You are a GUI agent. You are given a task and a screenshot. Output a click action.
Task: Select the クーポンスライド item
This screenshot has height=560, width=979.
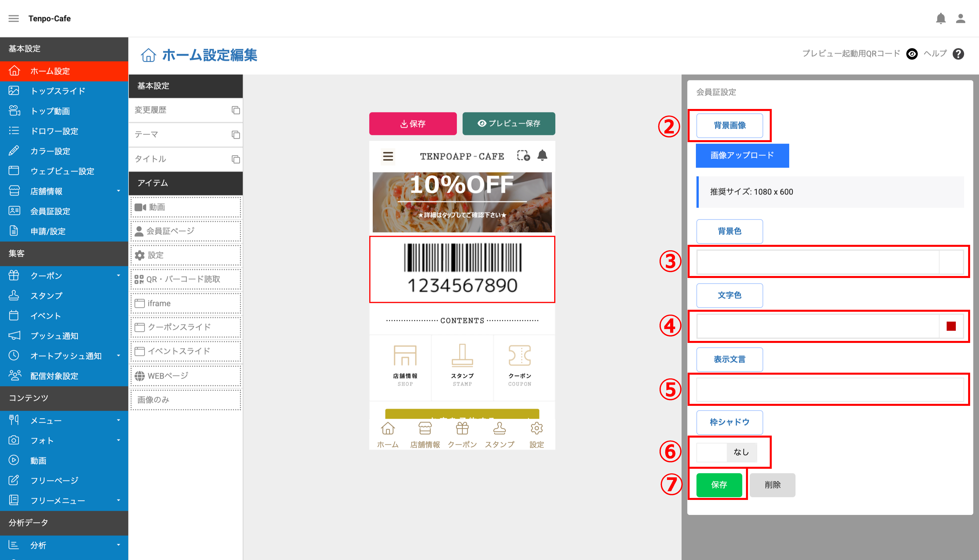186,327
